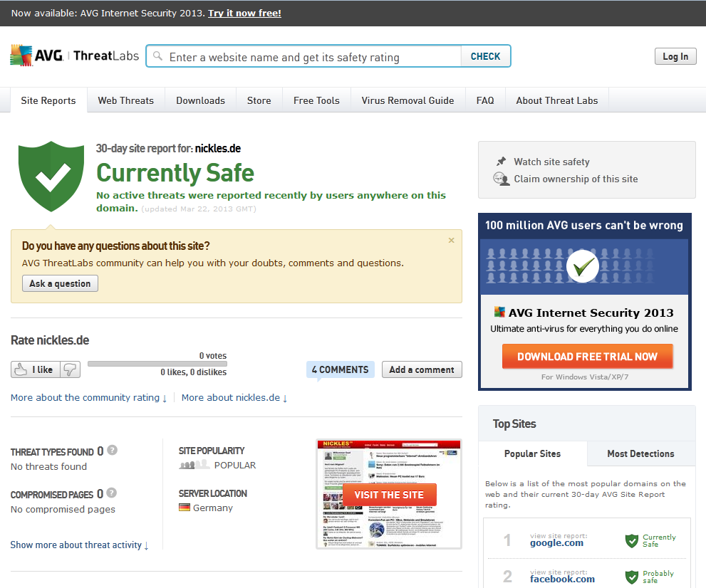Image resolution: width=706 pixels, height=588 pixels.
Task: Click the votes rating progress bar
Action: [157, 364]
